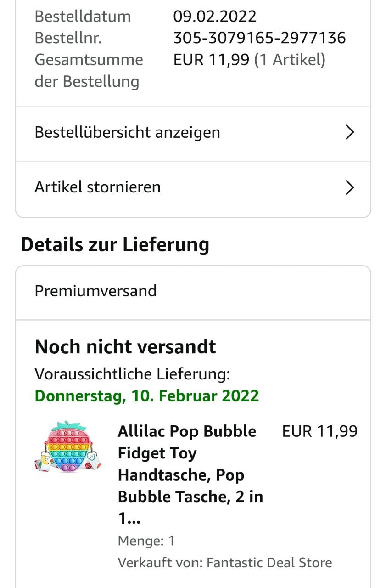Tap the Bestellnr. label
This screenshot has width=386, height=588.
coord(68,38)
